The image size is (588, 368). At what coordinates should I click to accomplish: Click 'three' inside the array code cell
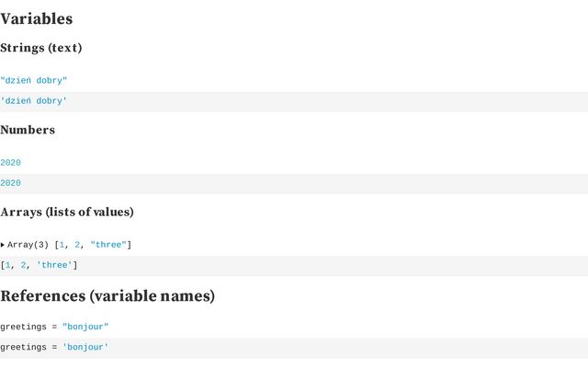(x=54, y=265)
